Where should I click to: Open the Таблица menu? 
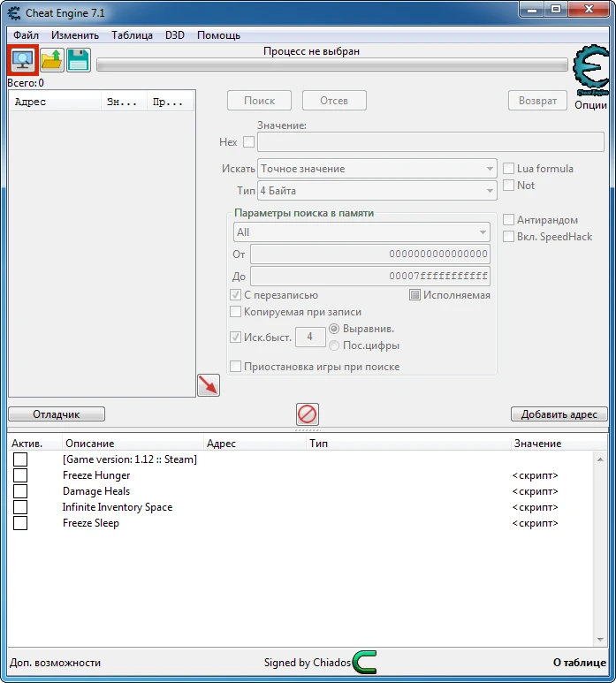click(x=132, y=35)
